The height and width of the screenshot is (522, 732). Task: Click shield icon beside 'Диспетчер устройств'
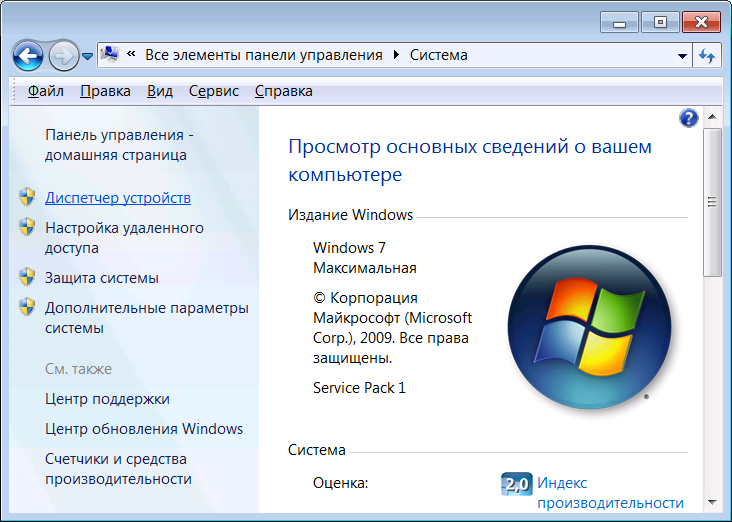point(27,197)
